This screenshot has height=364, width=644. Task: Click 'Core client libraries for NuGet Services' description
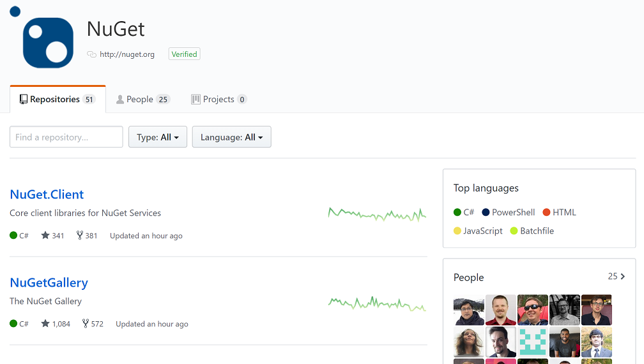(x=86, y=213)
